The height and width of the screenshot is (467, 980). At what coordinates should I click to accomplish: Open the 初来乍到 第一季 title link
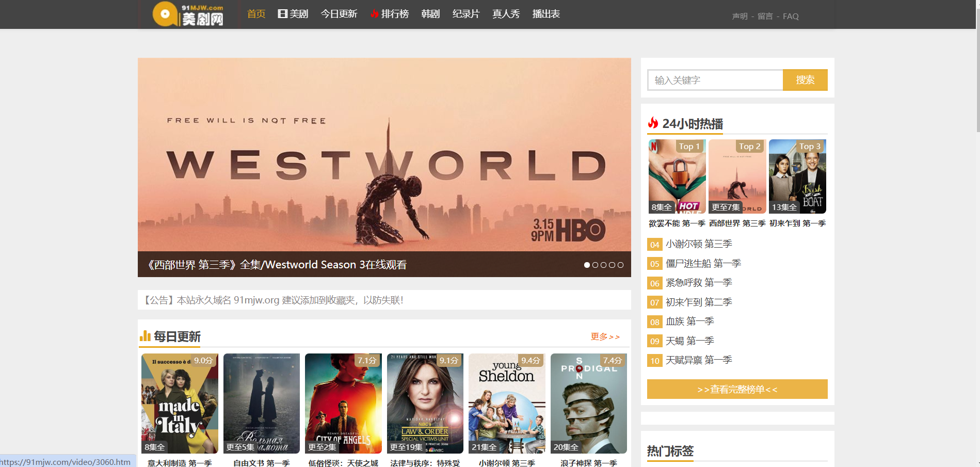click(x=798, y=223)
